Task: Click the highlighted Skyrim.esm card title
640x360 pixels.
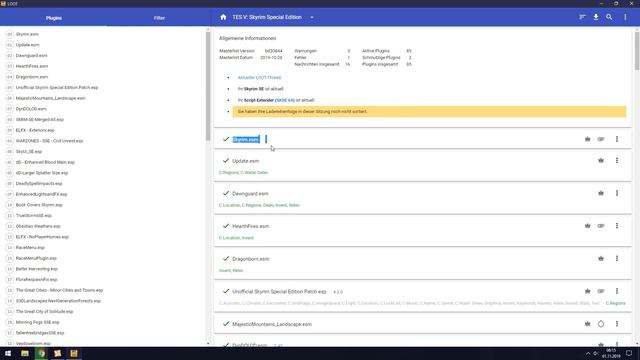Action: [x=246, y=140]
